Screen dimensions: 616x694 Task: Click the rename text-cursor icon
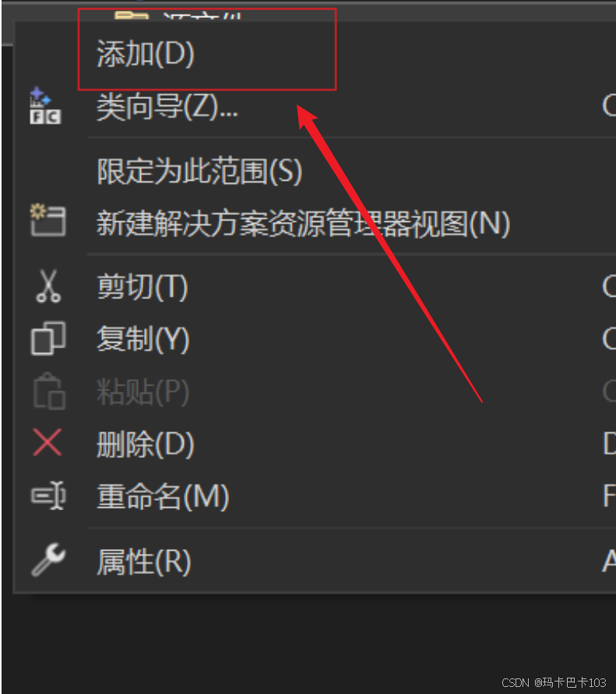48,495
